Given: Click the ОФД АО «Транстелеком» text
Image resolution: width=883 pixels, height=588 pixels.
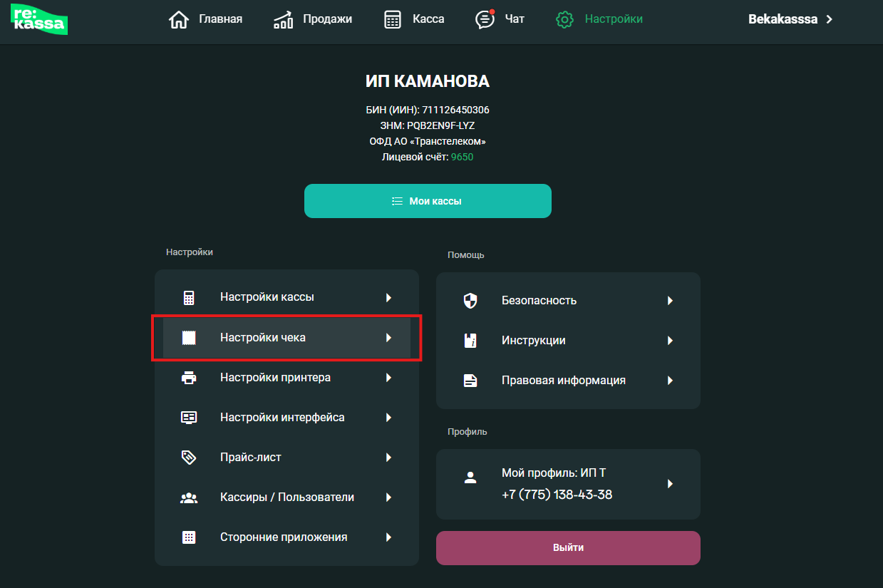Looking at the screenshot, I should [x=428, y=141].
